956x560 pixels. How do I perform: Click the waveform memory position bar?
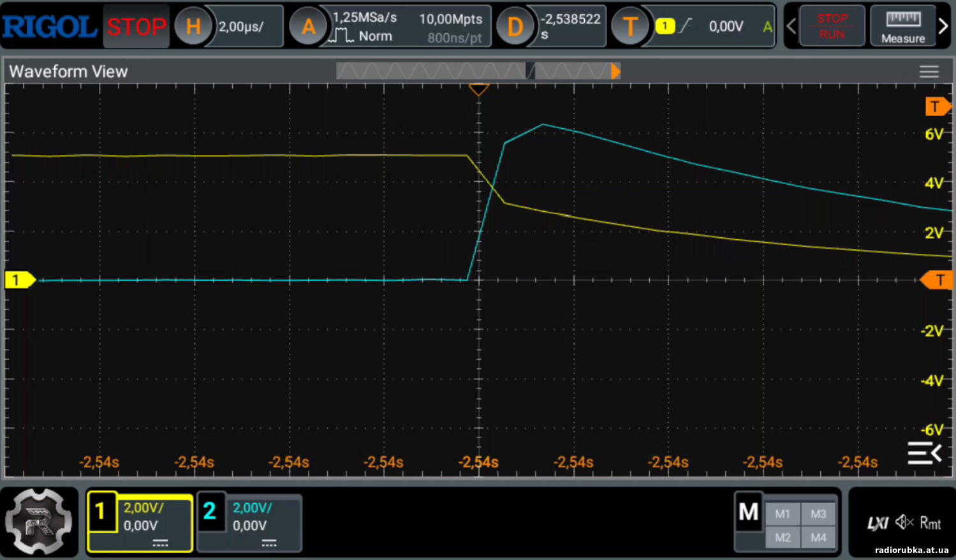(x=478, y=71)
